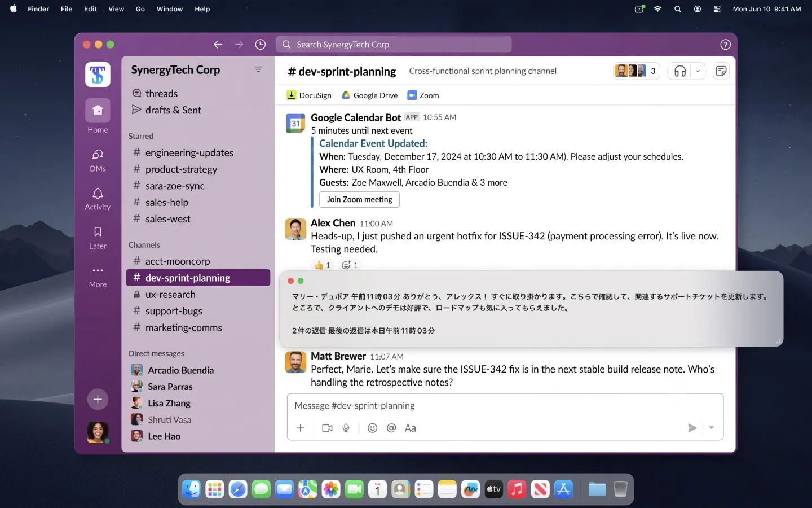
Task: Collapse the Channels section header
Action: pos(144,245)
